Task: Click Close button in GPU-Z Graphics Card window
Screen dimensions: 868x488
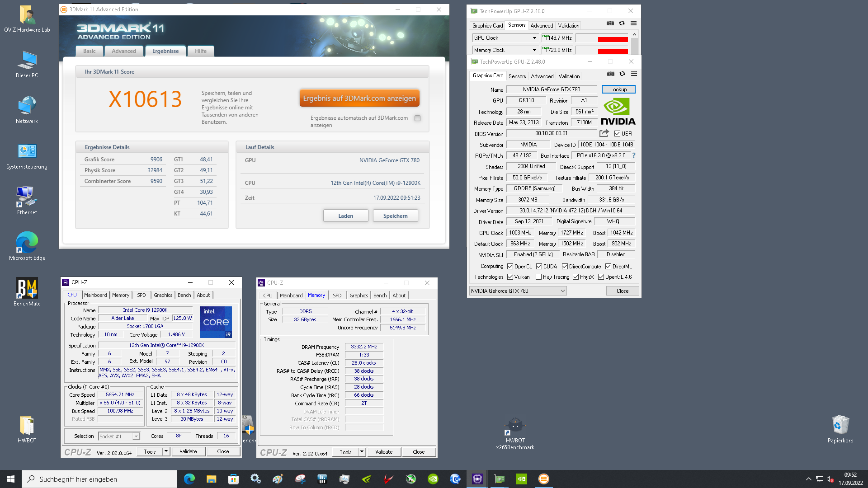Action: pyautogui.click(x=623, y=291)
